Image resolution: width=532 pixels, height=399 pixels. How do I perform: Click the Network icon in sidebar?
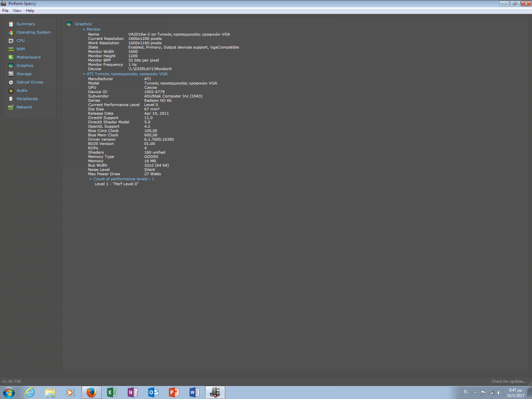pyautogui.click(x=11, y=107)
